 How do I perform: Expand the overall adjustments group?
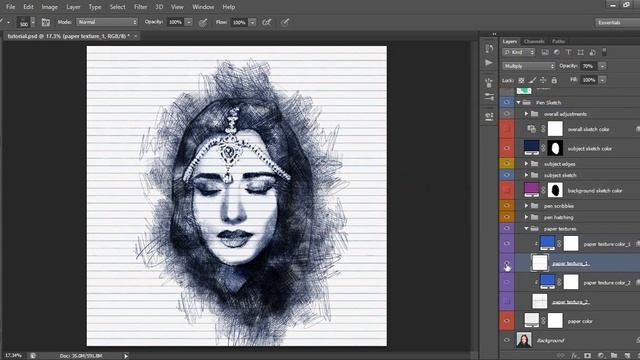pos(526,114)
